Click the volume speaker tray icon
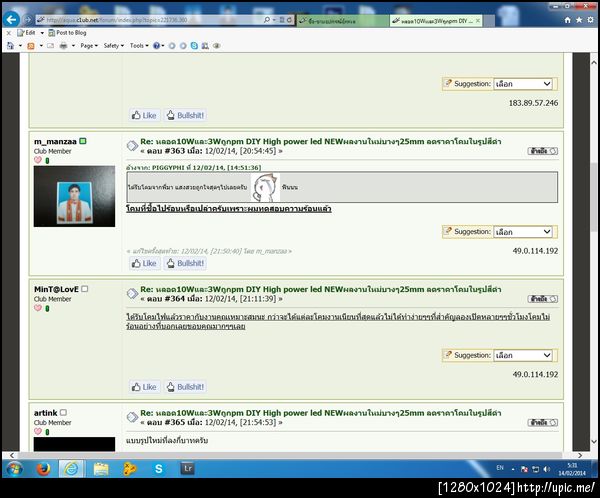This screenshot has height=498, width=600. (547, 469)
